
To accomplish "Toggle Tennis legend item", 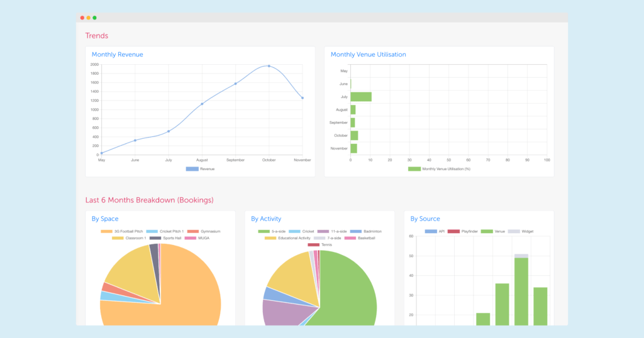I will [320, 244].
